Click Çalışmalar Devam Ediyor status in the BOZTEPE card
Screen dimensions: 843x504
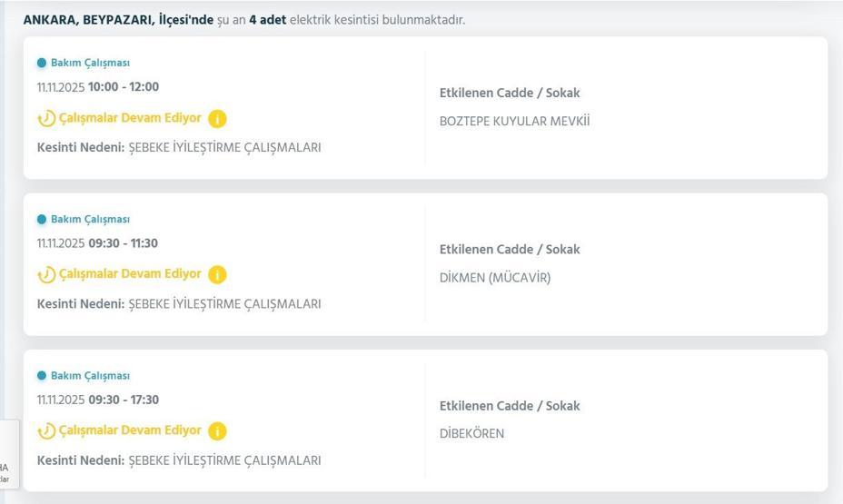tap(130, 118)
